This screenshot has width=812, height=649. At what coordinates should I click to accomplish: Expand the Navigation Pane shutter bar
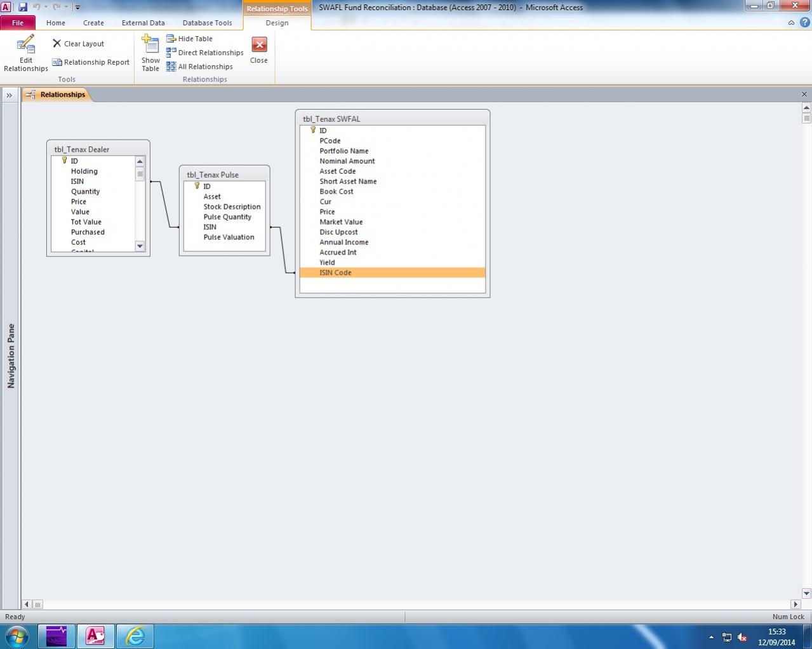tap(10, 95)
